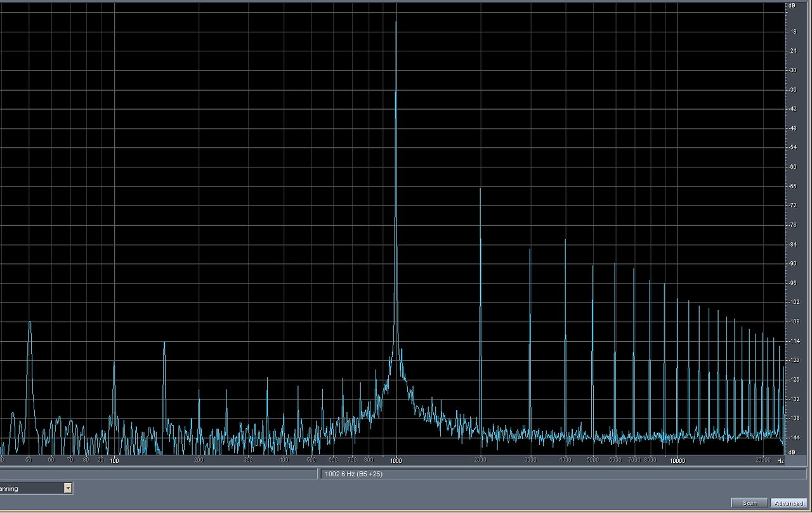This screenshot has width=812, height=513.
Task: Click the Scan button
Action: tap(749, 503)
